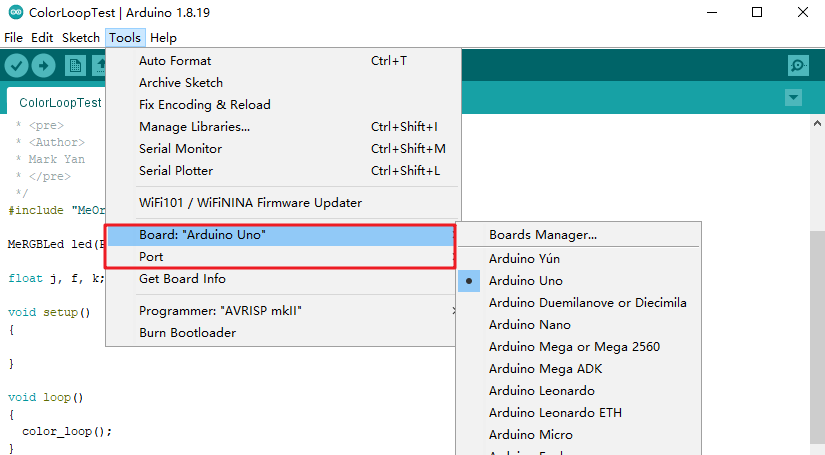The height and width of the screenshot is (455, 825).
Task: Click the "void loop()" code line
Action: tap(46, 398)
